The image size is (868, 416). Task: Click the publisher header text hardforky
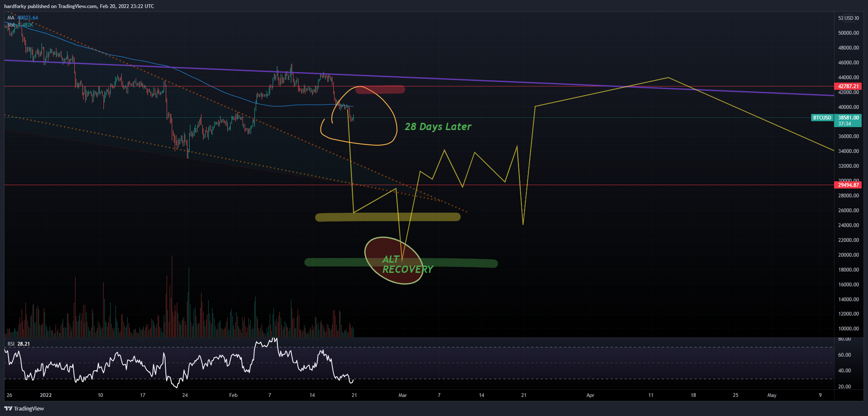pyautogui.click(x=15, y=6)
